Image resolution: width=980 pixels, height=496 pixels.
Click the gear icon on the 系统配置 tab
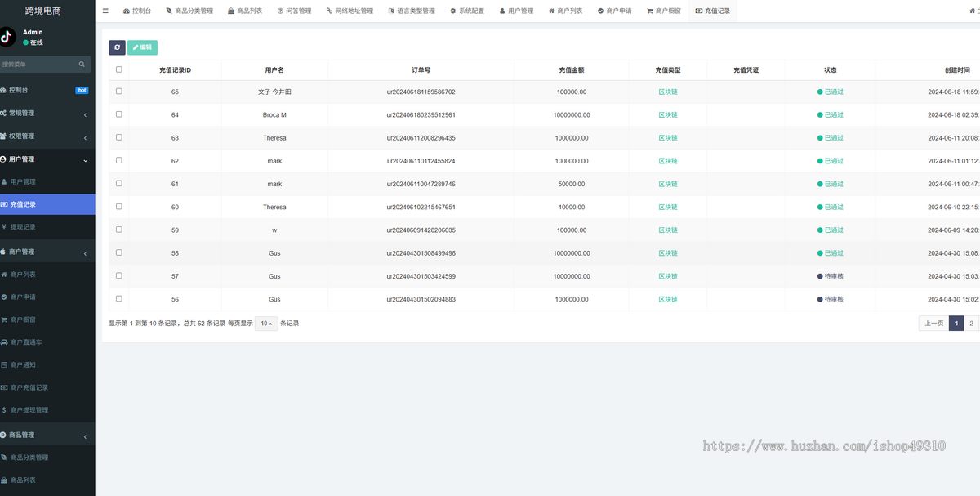(x=453, y=11)
